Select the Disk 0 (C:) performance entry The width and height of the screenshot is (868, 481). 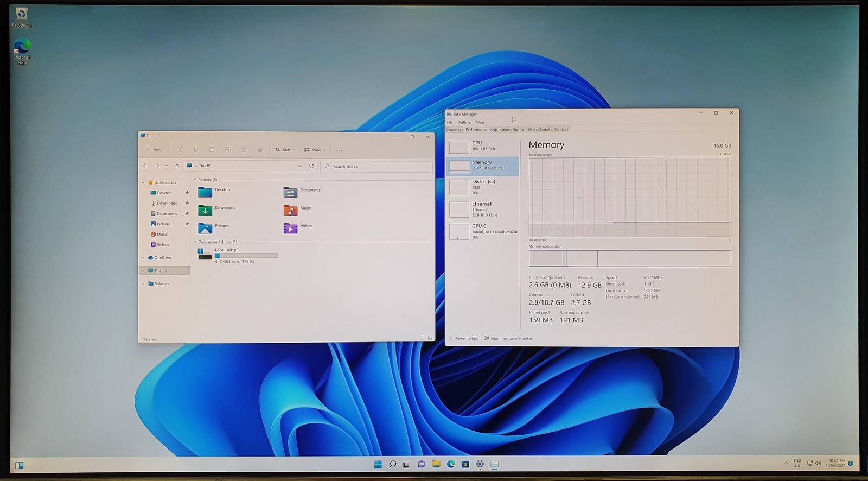[x=482, y=187]
